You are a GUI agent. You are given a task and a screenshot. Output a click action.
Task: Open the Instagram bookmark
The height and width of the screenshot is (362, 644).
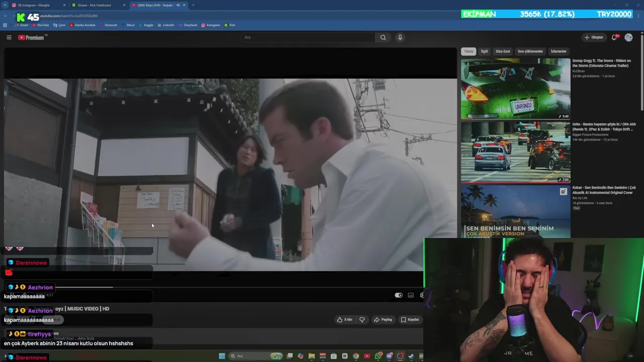(x=210, y=25)
